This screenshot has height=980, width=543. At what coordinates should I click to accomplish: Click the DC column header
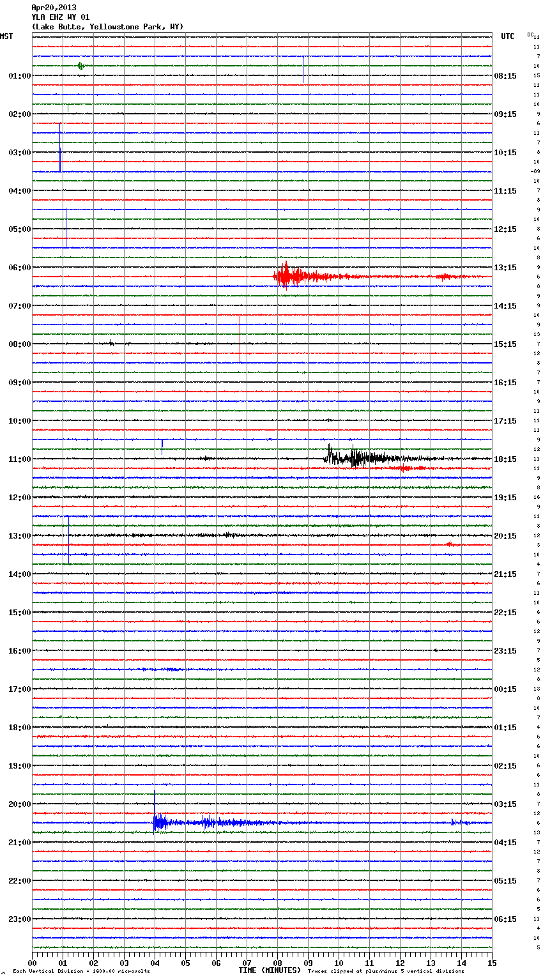(x=530, y=34)
